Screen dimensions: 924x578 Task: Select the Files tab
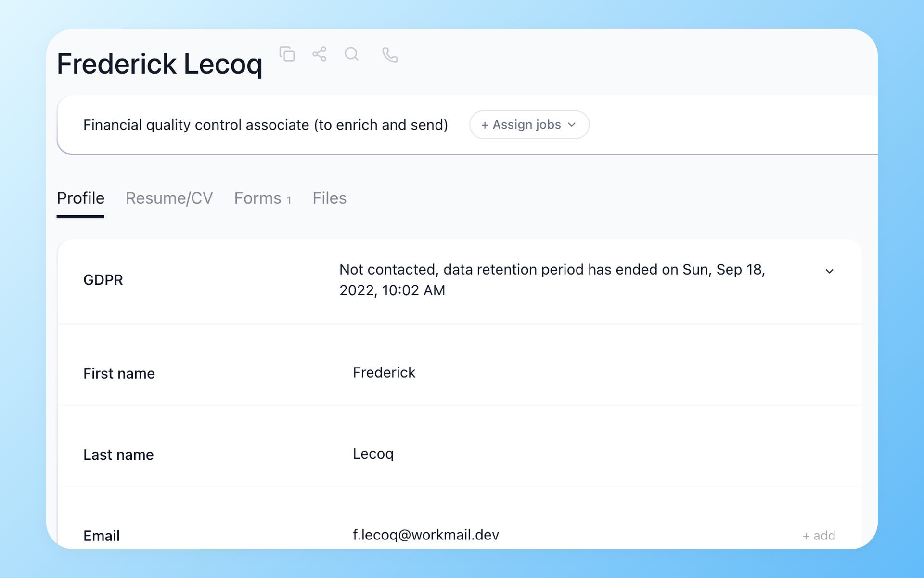pos(330,198)
